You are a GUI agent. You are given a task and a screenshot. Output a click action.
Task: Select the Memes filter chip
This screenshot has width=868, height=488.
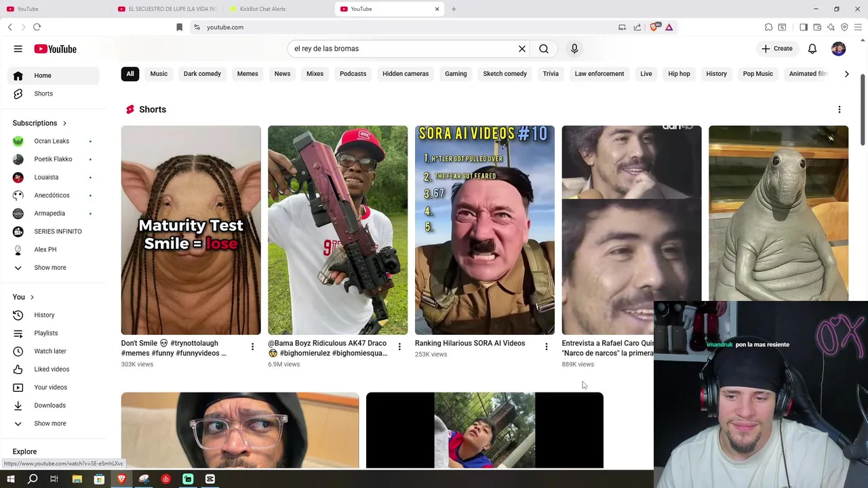[x=248, y=74]
